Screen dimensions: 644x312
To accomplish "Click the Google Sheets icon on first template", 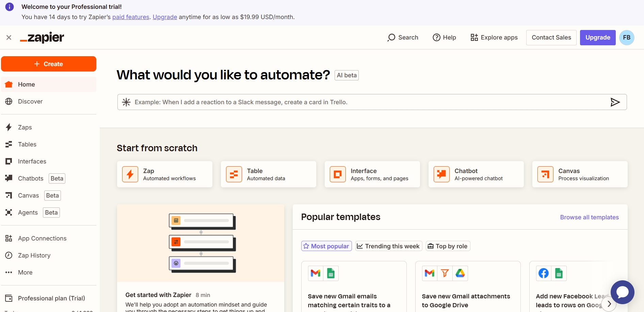I will point(331,273).
